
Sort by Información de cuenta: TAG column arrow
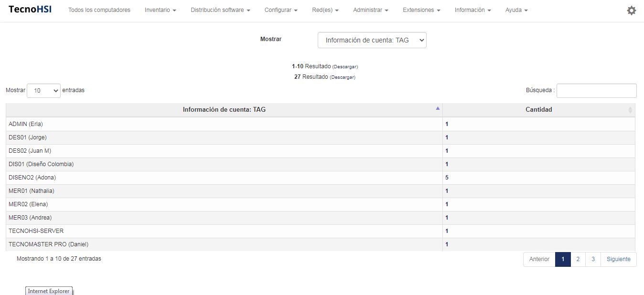click(437, 109)
